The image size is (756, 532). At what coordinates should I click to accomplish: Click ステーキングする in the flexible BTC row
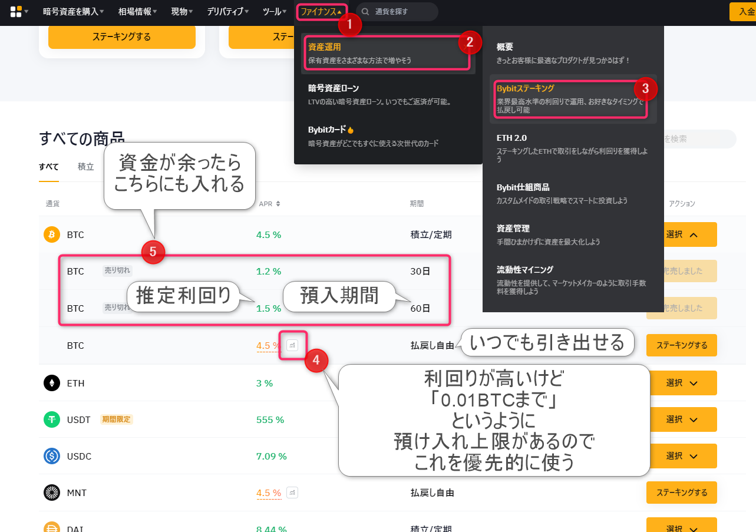682,345
